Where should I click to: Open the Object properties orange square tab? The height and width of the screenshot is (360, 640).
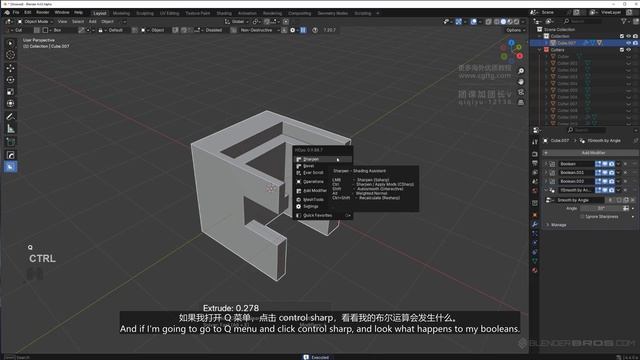pos(535,215)
